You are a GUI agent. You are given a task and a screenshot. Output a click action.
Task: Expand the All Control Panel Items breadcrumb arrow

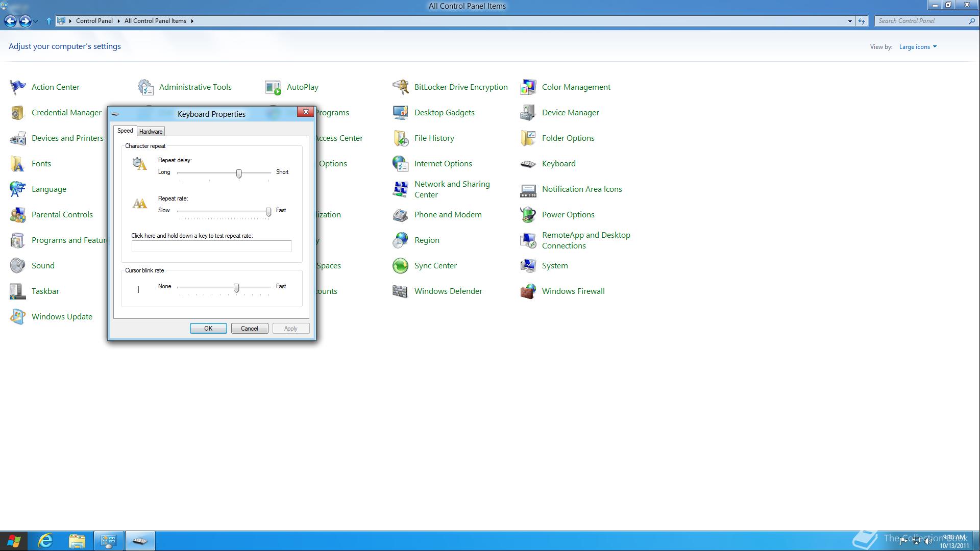pos(192,21)
